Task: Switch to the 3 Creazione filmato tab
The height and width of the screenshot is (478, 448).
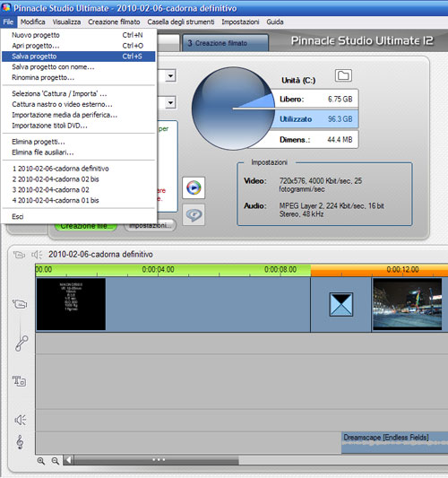Action: pos(226,43)
